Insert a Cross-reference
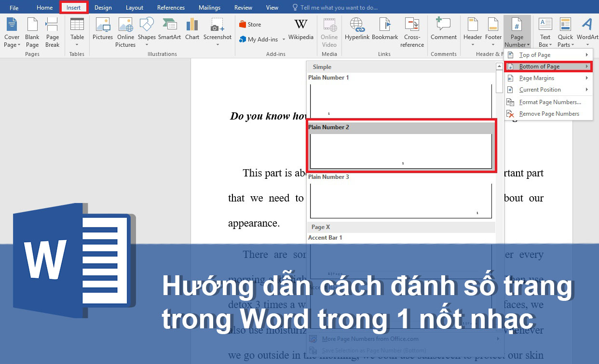This screenshot has height=364, width=599. (412, 32)
